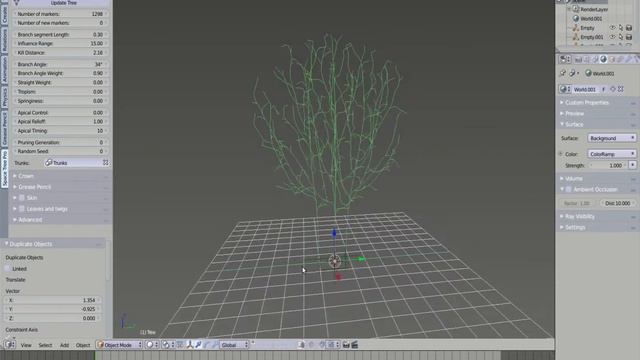Enable the Leaves and twigs checkbox
Image resolution: width=640 pixels, height=360 pixels.
point(22,209)
